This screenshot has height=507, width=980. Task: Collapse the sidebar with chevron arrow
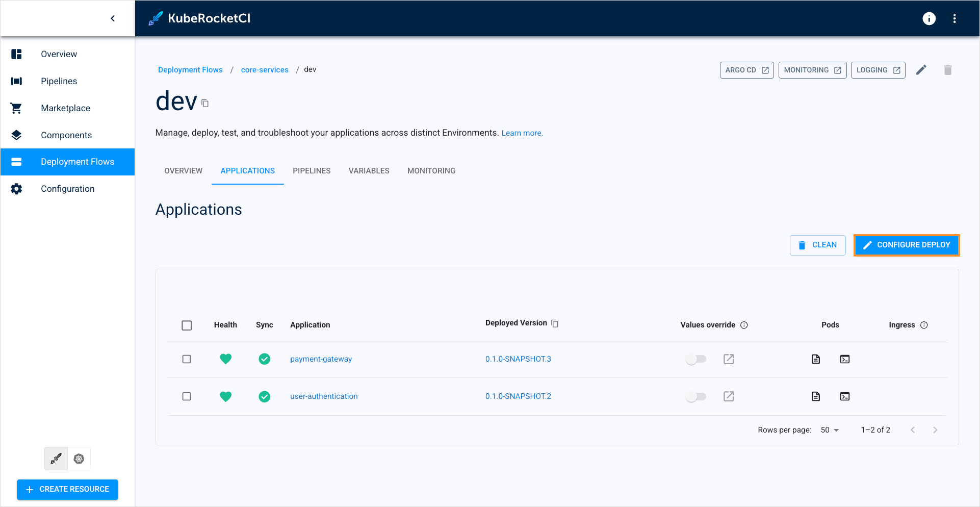(113, 18)
